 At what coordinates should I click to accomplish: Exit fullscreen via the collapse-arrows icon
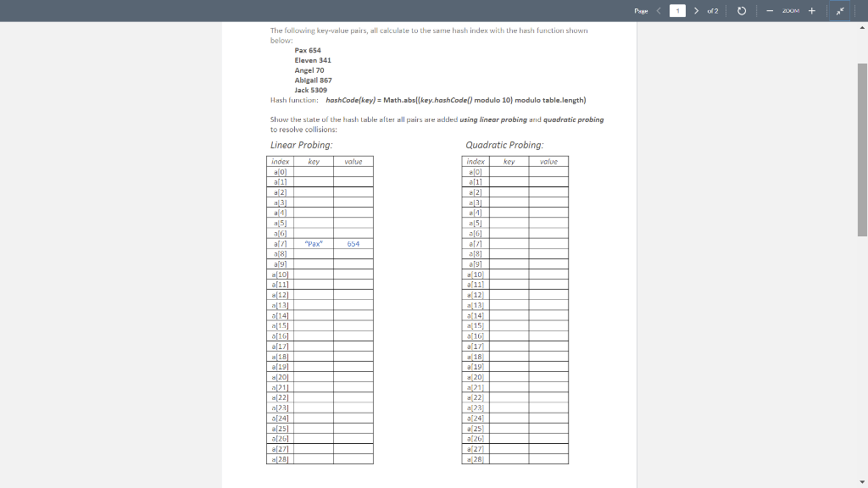click(x=839, y=12)
